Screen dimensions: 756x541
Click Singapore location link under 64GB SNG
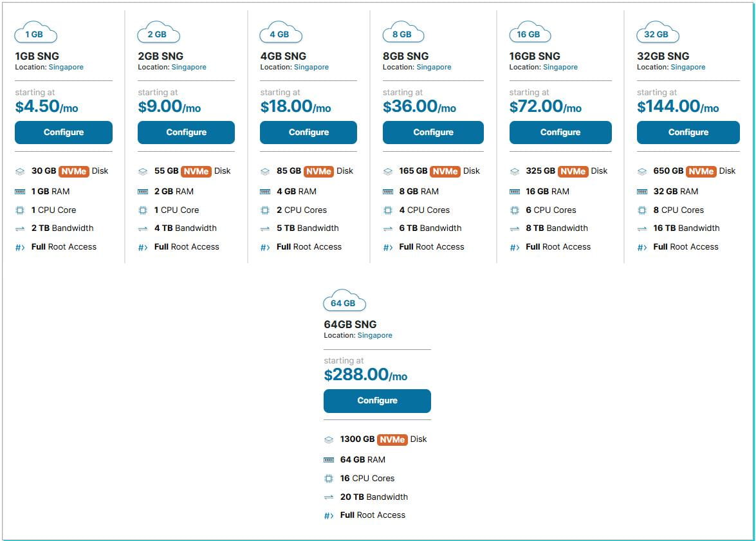coord(374,335)
